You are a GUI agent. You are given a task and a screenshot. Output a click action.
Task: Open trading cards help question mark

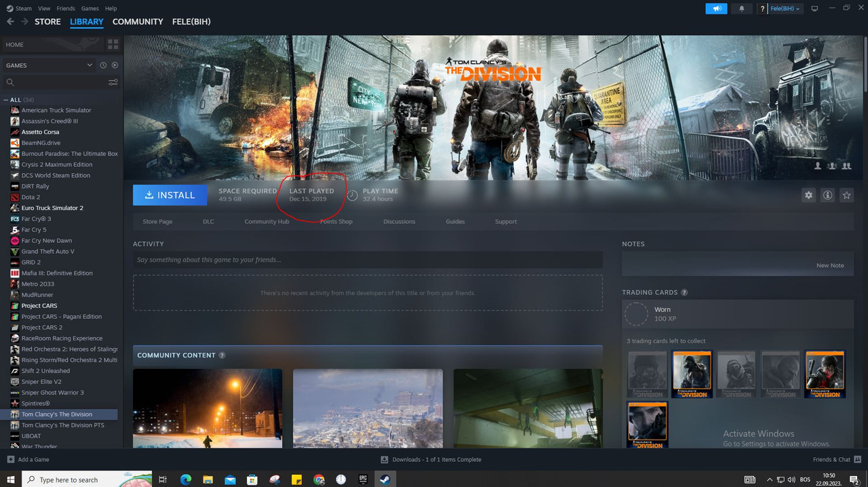pos(684,292)
